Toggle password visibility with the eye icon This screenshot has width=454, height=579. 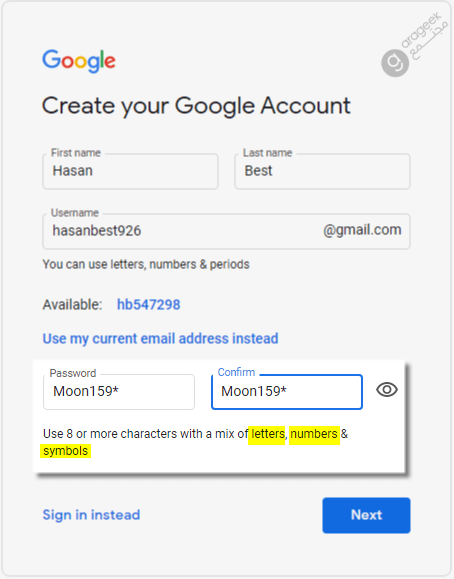387,390
